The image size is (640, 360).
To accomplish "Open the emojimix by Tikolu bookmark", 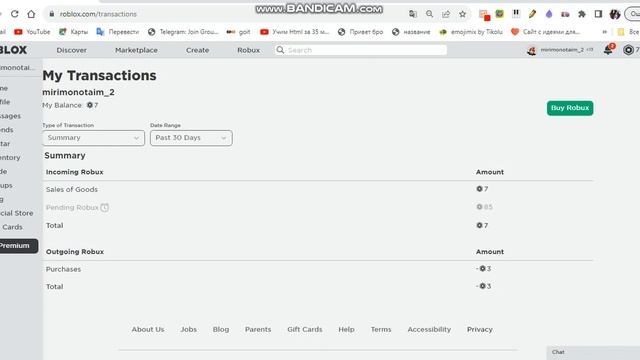I will point(471,31).
